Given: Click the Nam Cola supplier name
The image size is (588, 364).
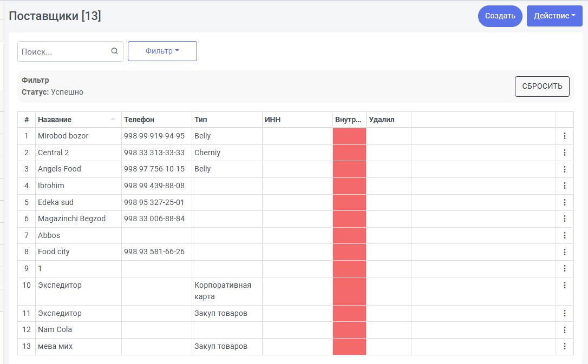Looking at the screenshot, I should [55, 329].
